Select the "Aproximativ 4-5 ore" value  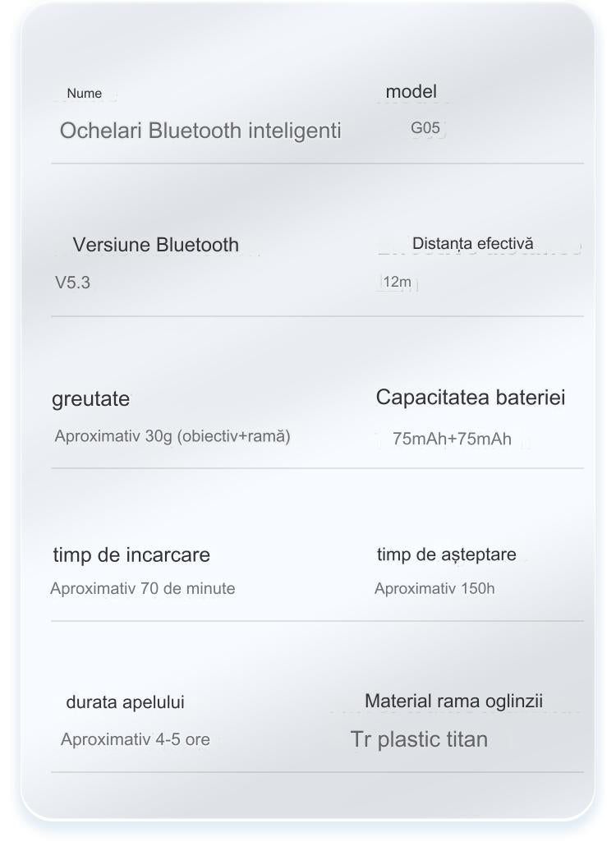pos(136,739)
